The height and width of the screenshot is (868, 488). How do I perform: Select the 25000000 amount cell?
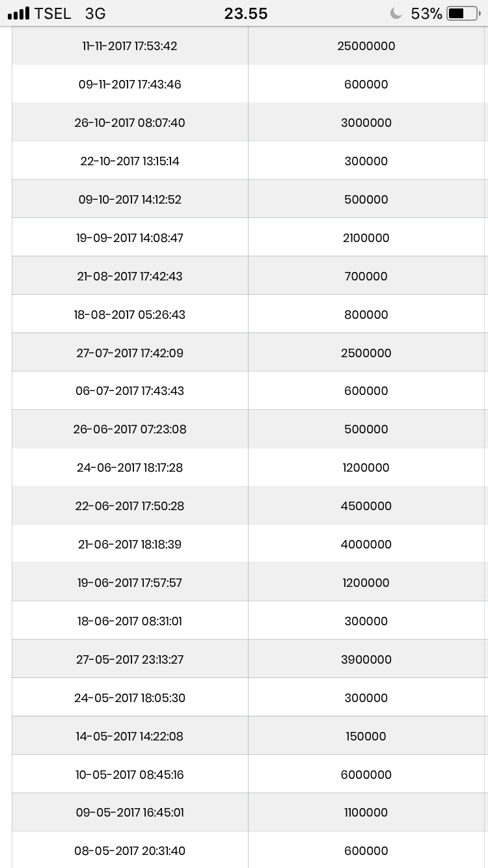(366, 46)
